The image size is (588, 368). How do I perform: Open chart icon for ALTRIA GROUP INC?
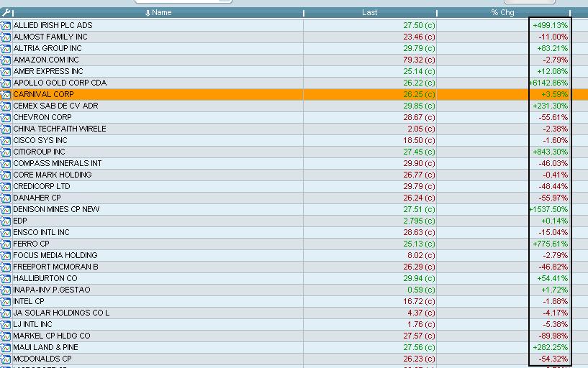click(x=6, y=49)
